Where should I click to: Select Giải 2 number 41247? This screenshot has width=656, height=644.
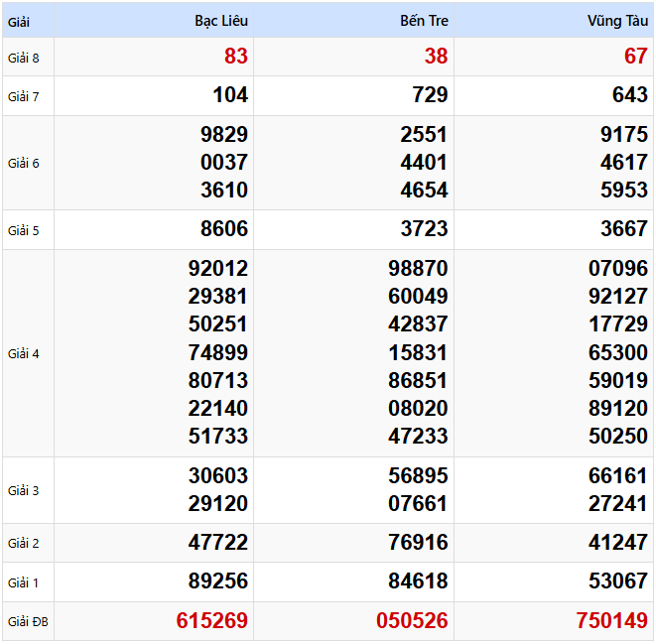pyautogui.click(x=617, y=543)
